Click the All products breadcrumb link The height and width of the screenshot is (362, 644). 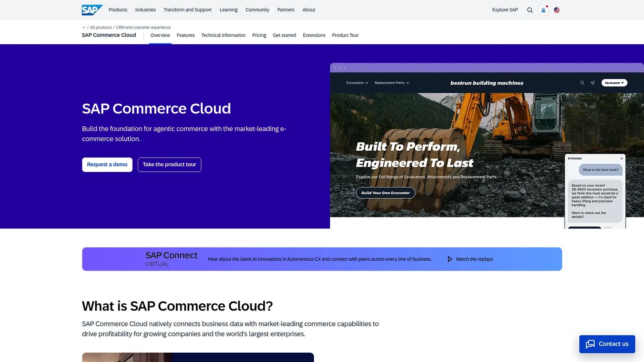click(x=101, y=28)
